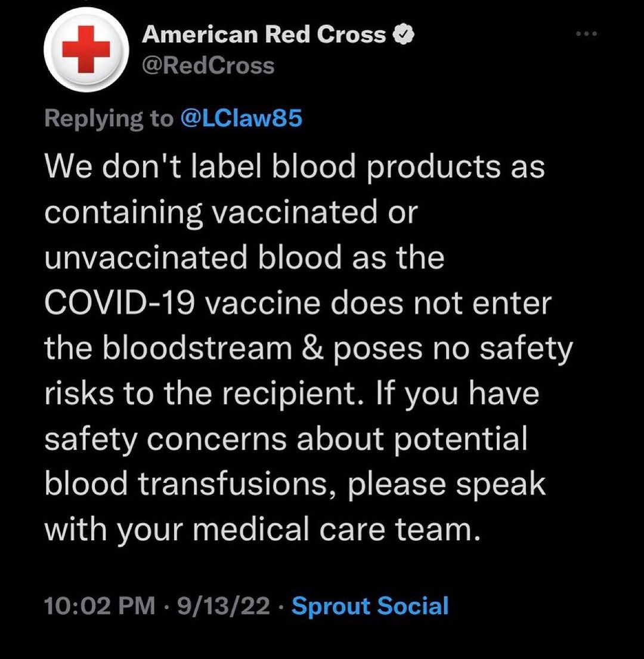Click the word "COVID-19" in the tweet
Image resolution: width=644 pixels, height=659 pixels.
(x=118, y=304)
